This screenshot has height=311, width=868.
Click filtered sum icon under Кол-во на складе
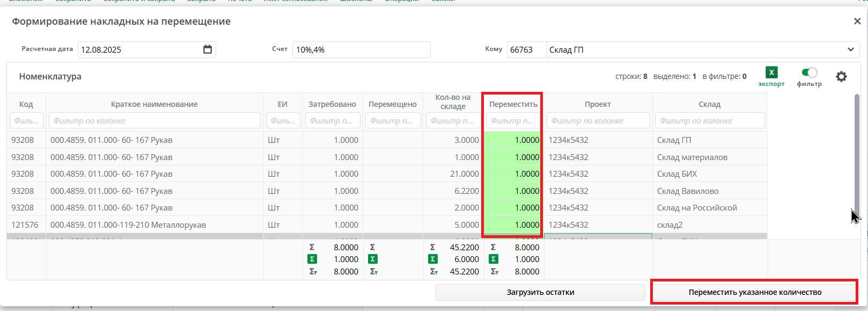tap(433, 272)
